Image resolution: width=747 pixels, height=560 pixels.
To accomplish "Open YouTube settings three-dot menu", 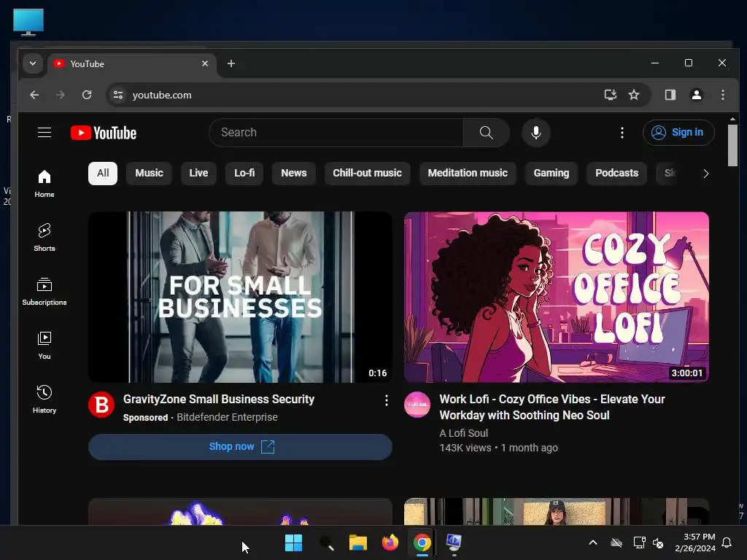I will click(622, 133).
